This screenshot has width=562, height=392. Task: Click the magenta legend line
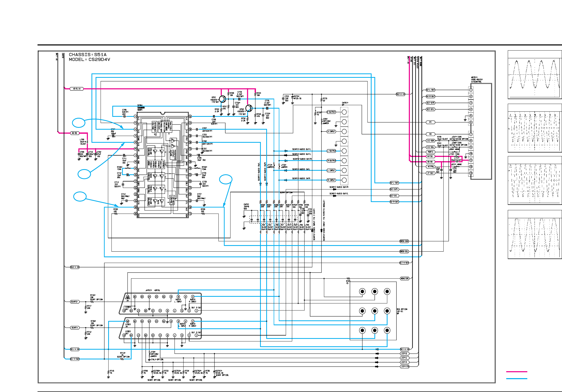517,372
